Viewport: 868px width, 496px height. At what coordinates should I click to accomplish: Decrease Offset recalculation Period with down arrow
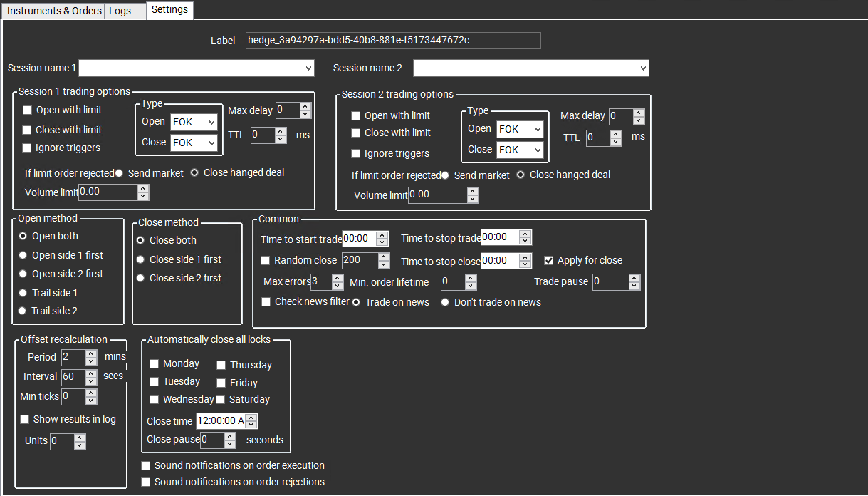pos(91,361)
